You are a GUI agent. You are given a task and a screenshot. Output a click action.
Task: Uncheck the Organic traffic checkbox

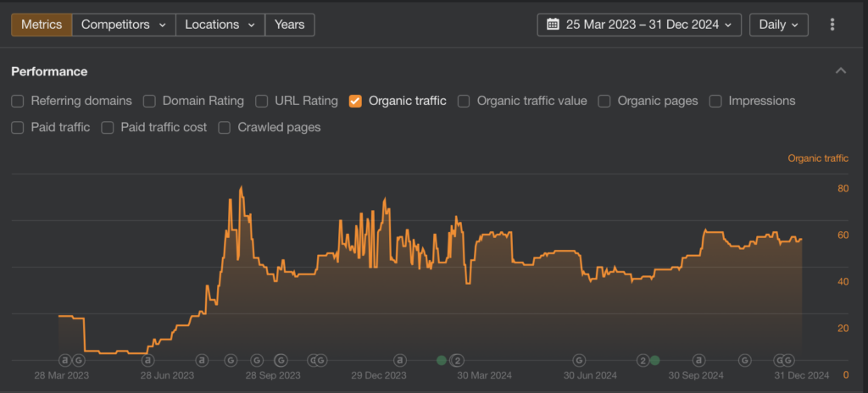(x=356, y=101)
